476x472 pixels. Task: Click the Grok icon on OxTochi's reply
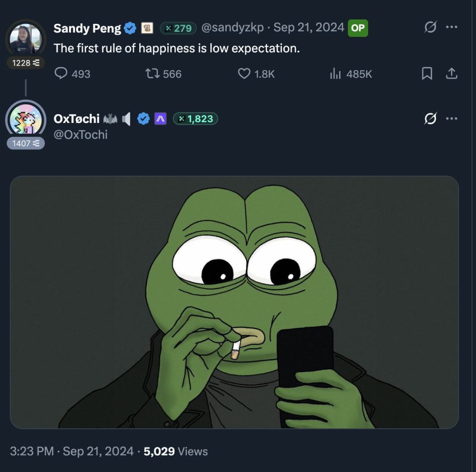pyautogui.click(x=430, y=119)
